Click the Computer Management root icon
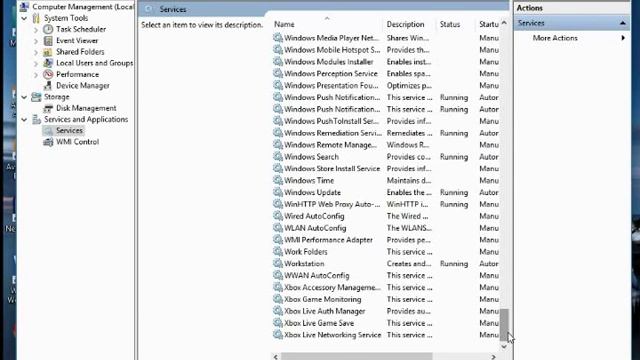 [x=24, y=7]
